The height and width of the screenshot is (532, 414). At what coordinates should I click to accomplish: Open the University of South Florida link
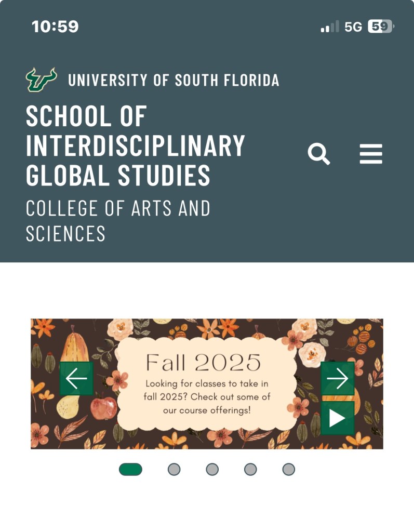coord(173,81)
